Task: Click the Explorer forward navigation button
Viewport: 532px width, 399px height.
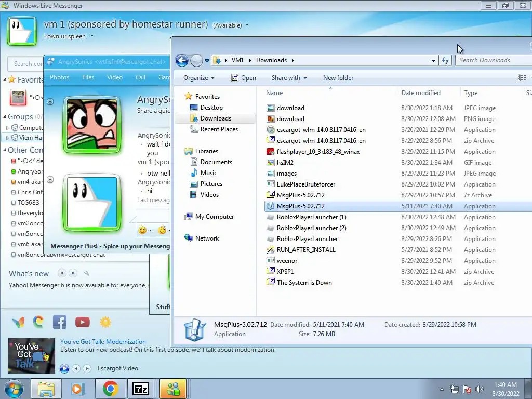Action: click(x=196, y=60)
